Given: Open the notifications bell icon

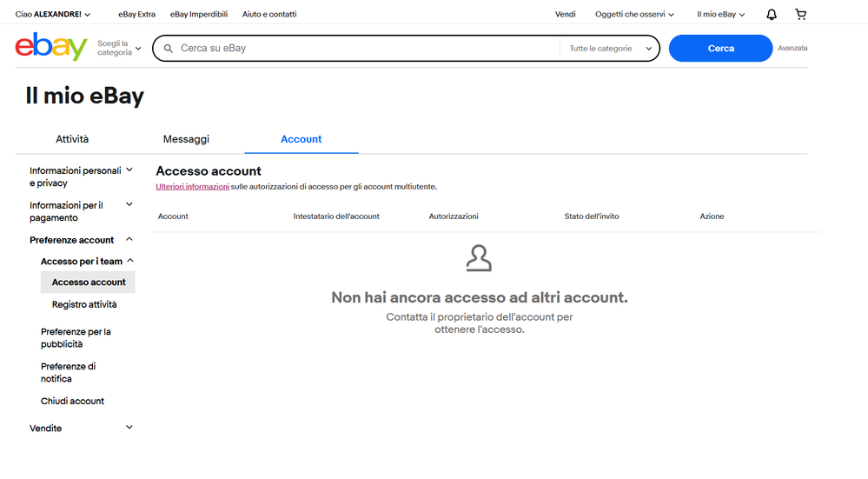Looking at the screenshot, I should click(772, 15).
